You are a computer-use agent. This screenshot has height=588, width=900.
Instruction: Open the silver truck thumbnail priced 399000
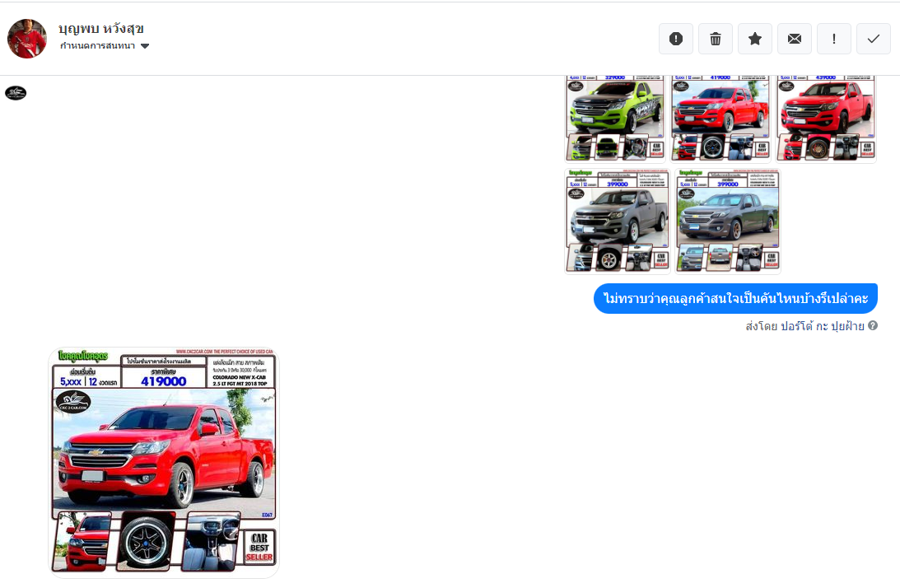[x=617, y=221]
